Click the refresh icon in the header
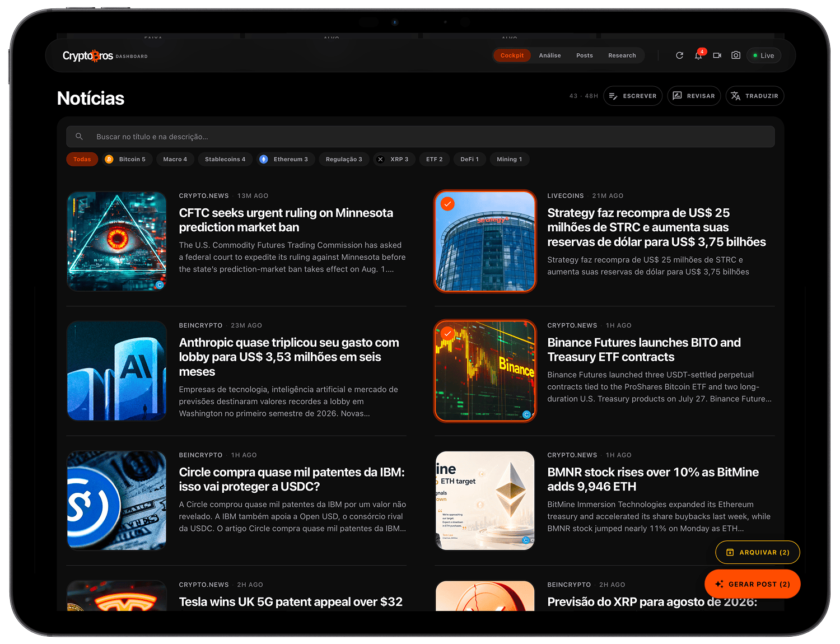Screen dimensions: 840x644 tap(679, 55)
